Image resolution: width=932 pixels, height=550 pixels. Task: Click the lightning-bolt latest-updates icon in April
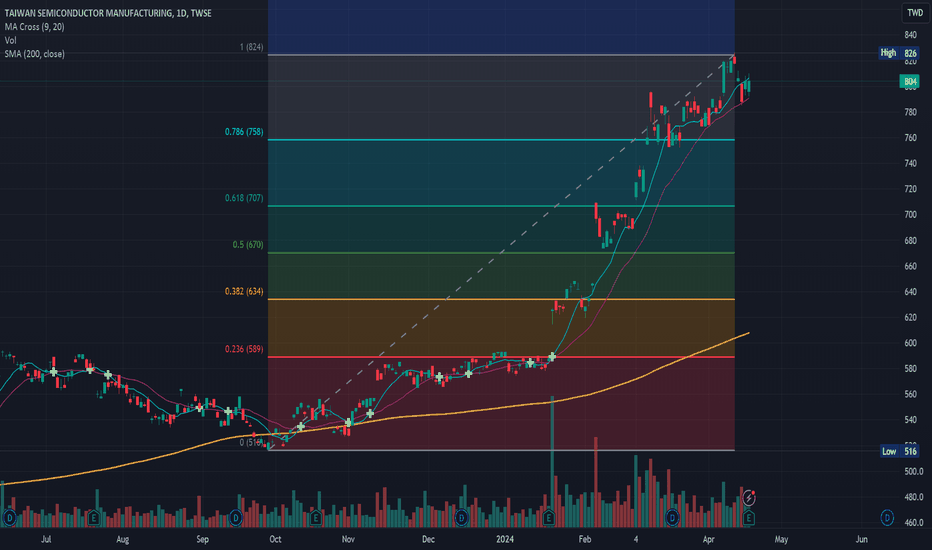[x=749, y=497]
